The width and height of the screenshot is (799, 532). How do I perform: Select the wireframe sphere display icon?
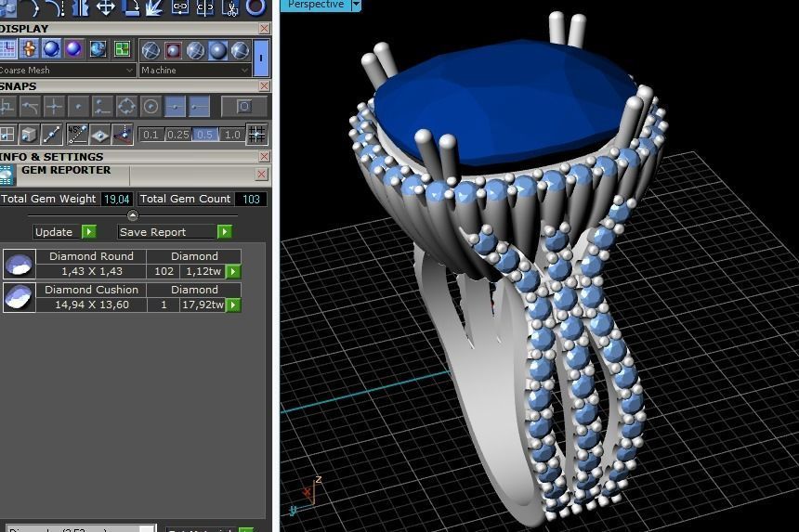click(x=151, y=50)
